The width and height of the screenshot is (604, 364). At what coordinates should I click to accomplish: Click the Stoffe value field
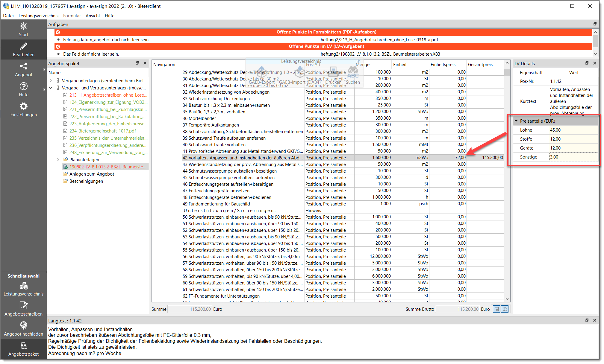(x=573, y=139)
